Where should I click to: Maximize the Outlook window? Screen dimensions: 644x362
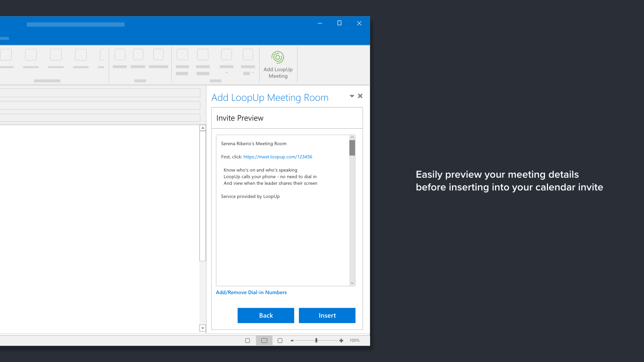[x=339, y=23]
